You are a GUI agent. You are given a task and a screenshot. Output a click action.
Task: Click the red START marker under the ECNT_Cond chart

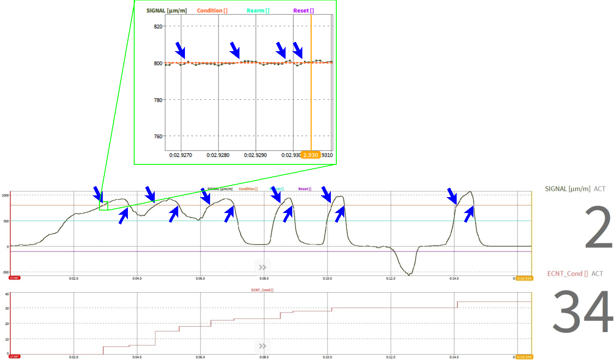(15, 356)
